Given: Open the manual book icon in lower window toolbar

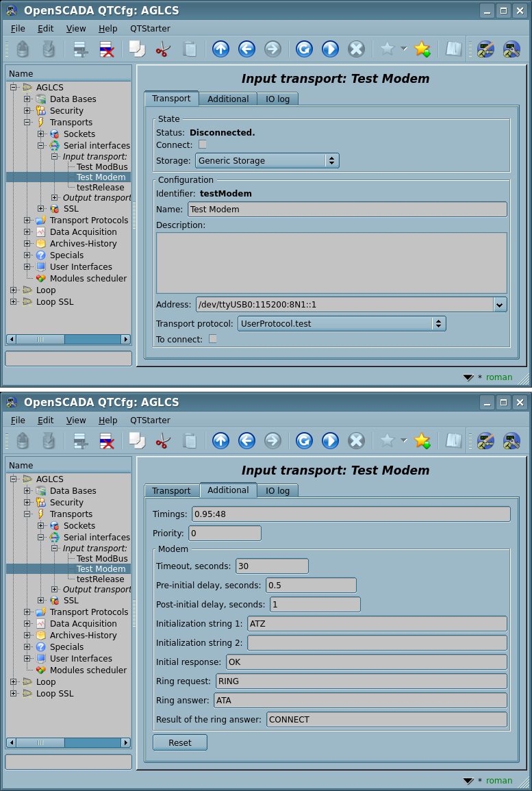Looking at the screenshot, I should (x=453, y=440).
